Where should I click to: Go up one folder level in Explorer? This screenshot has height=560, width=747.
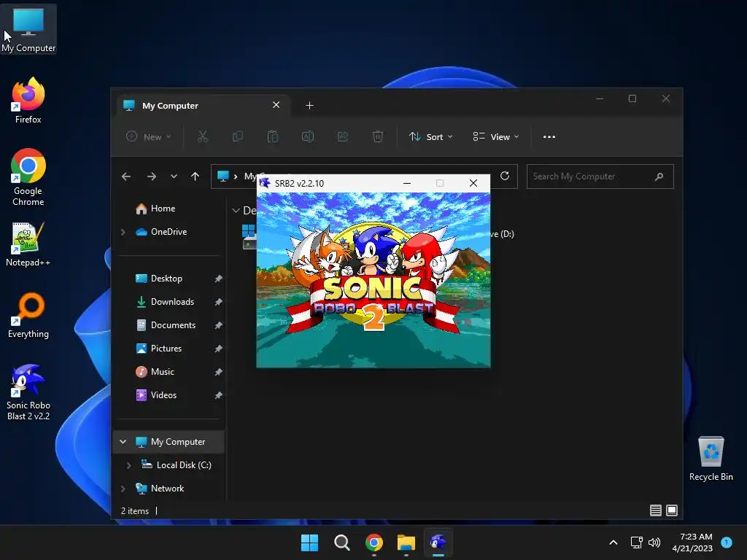[195, 176]
